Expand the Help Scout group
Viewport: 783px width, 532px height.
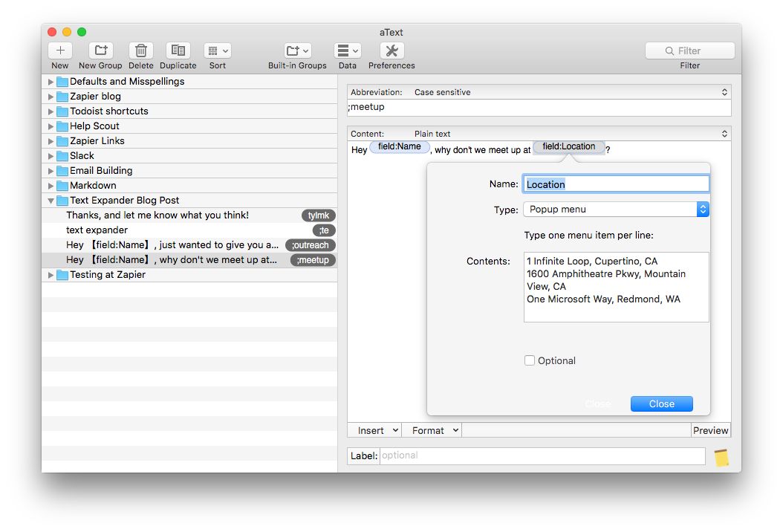coord(51,126)
